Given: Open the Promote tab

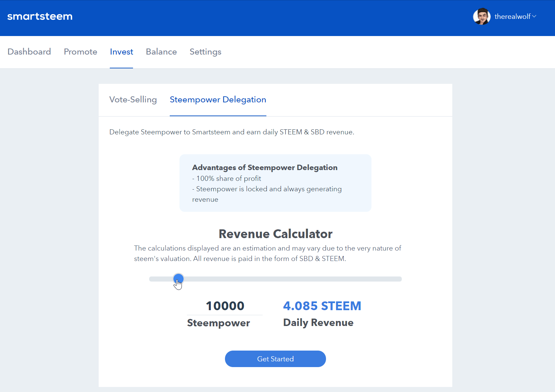Looking at the screenshot, I should coord(80,52).
